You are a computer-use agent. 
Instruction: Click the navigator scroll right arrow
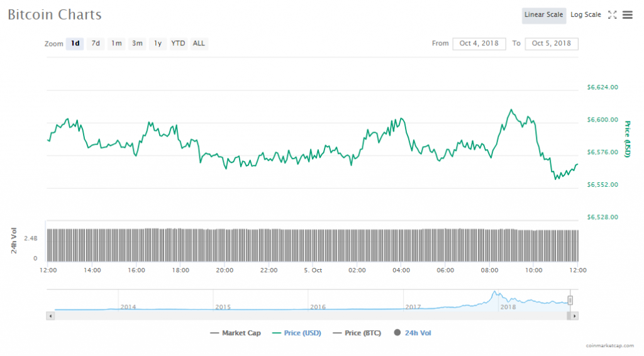(x=575, y=316)
